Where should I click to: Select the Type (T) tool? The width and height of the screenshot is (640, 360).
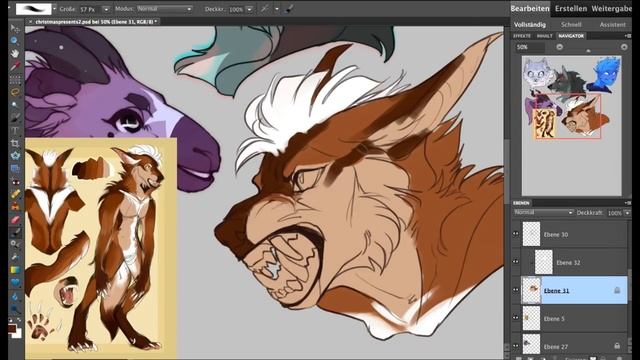pyautogui.click(x=15, y=130)
